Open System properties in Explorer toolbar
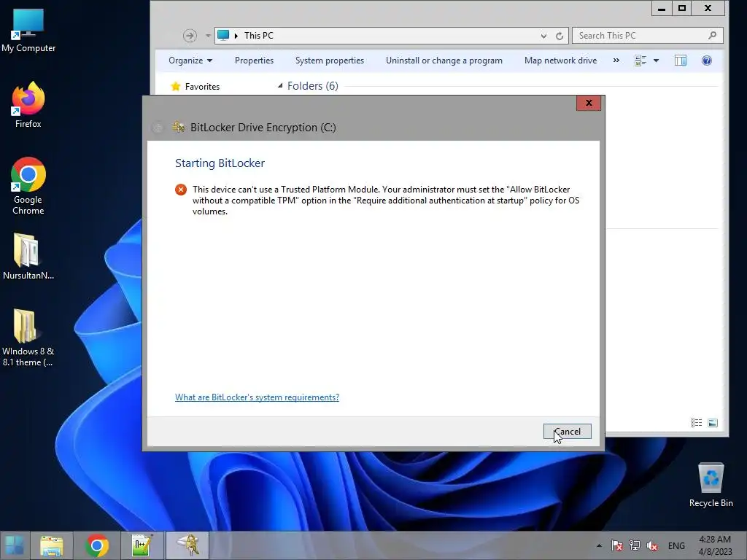This screenshot has width=747, height=560. [x=330, y=61]
